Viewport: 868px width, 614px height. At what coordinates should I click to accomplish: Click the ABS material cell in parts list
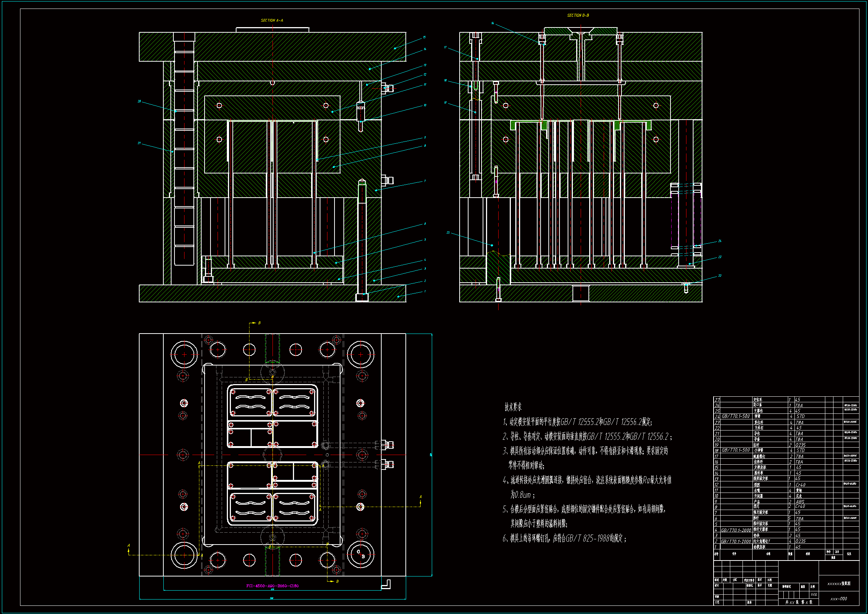tap(800, 502)
